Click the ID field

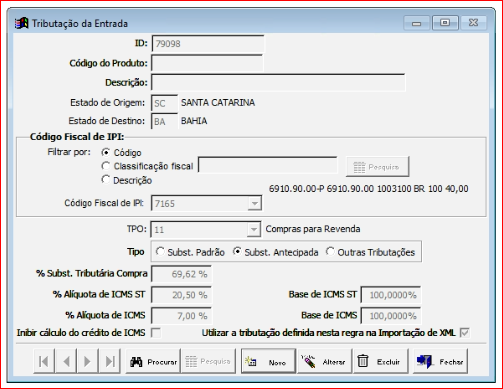coord(208,44)
